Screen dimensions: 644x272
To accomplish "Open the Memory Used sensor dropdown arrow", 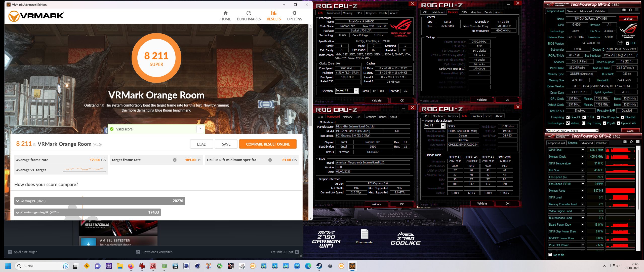I will 583,191.
